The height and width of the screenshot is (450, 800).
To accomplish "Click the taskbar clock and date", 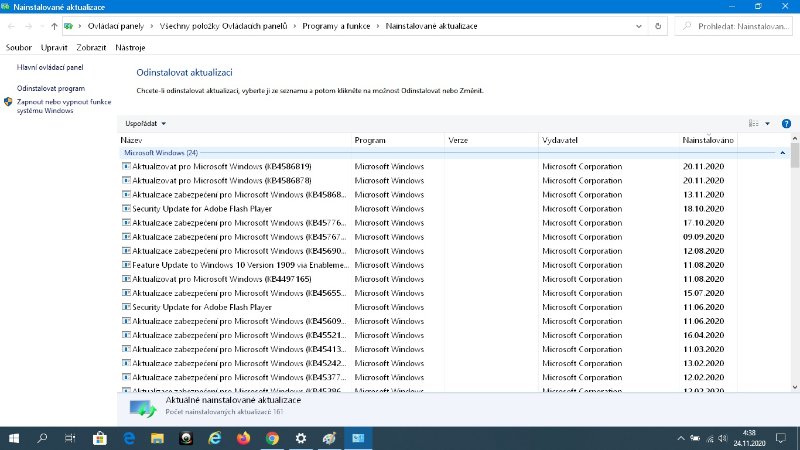I will pyautogui.click(x=749, y=438).
